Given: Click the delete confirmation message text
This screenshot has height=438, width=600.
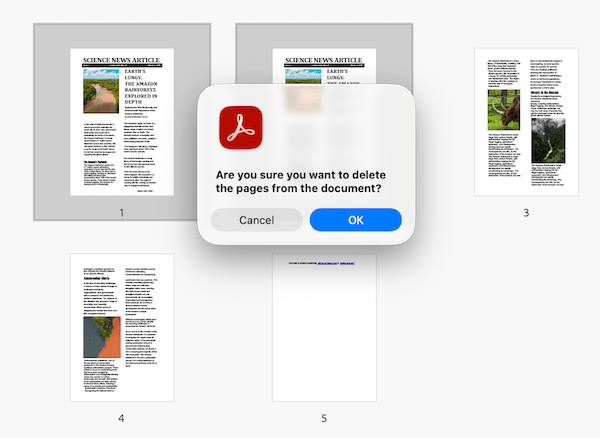Looking at the screenshot, I should coord(300,181).
